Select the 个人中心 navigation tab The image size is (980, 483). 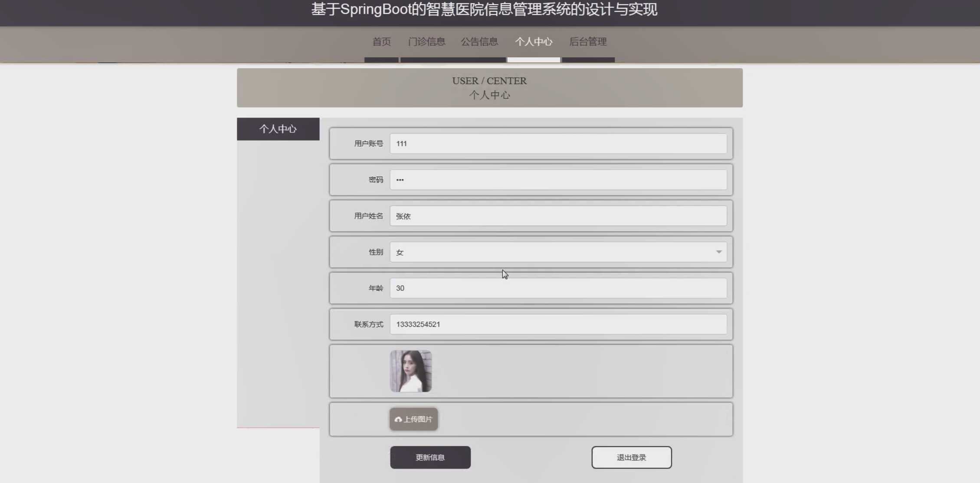tap(533, 42)
